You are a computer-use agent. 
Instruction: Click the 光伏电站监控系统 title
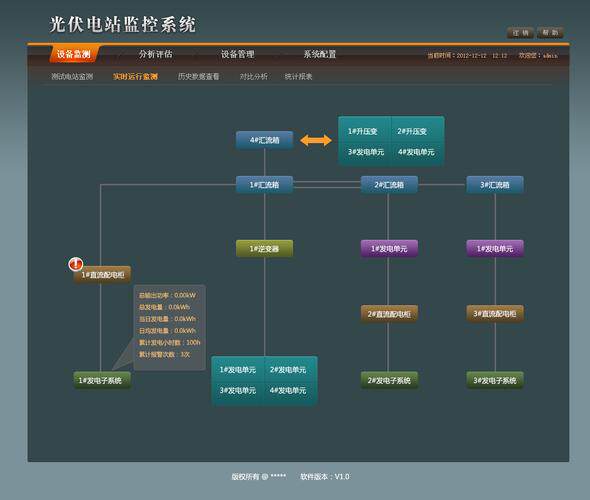[123, 24]
